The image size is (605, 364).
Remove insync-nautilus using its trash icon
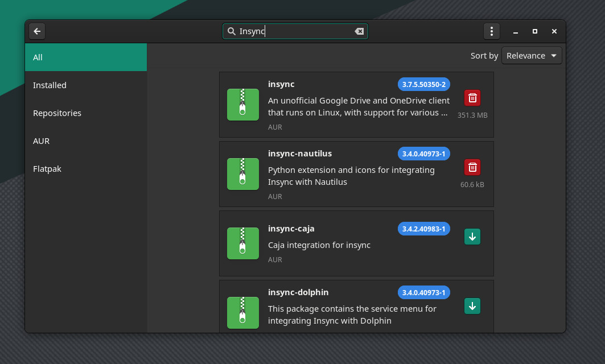point(472,167)
